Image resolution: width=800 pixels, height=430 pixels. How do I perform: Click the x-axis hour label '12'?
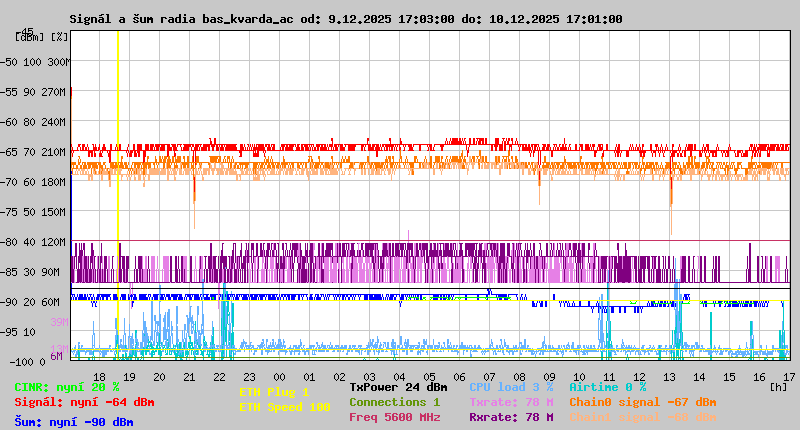639,377
